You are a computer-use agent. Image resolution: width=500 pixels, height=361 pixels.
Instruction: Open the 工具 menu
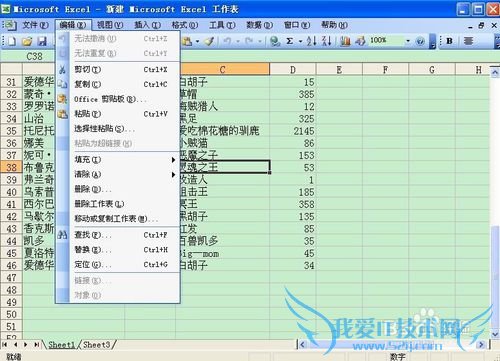click(222, 25)
